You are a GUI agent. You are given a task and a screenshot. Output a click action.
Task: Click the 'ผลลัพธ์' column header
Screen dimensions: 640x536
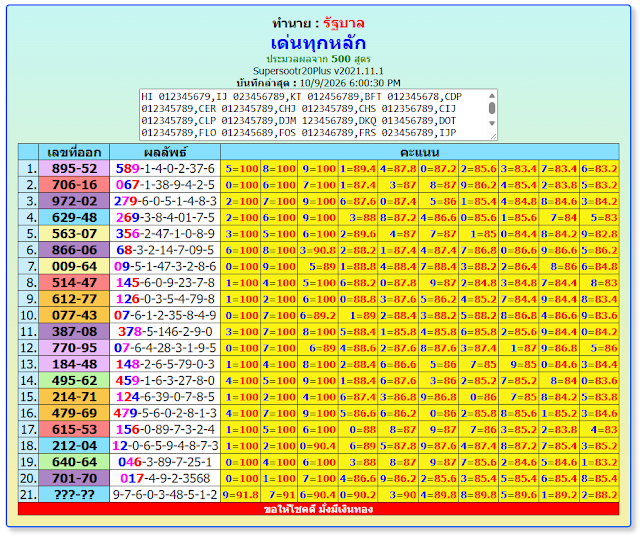[x=165, y=152]
